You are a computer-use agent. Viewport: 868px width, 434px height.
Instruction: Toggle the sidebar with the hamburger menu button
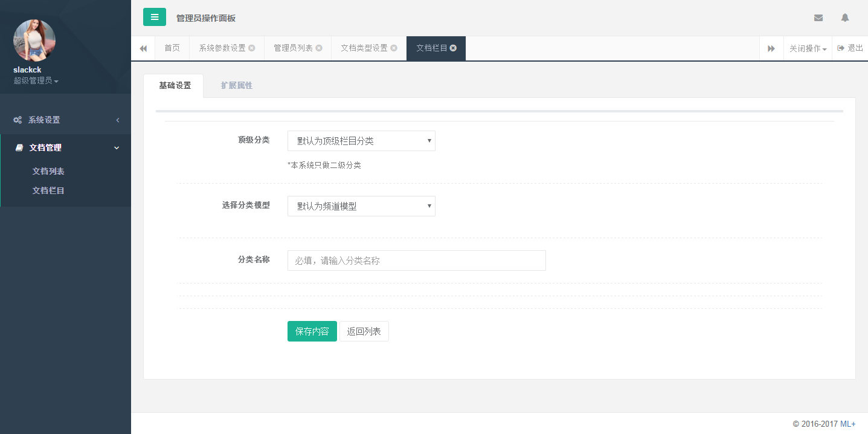coord(155,17)
